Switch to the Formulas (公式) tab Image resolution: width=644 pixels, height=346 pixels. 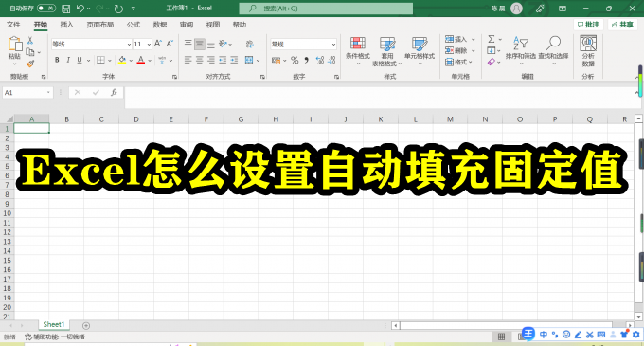point(134,25)
